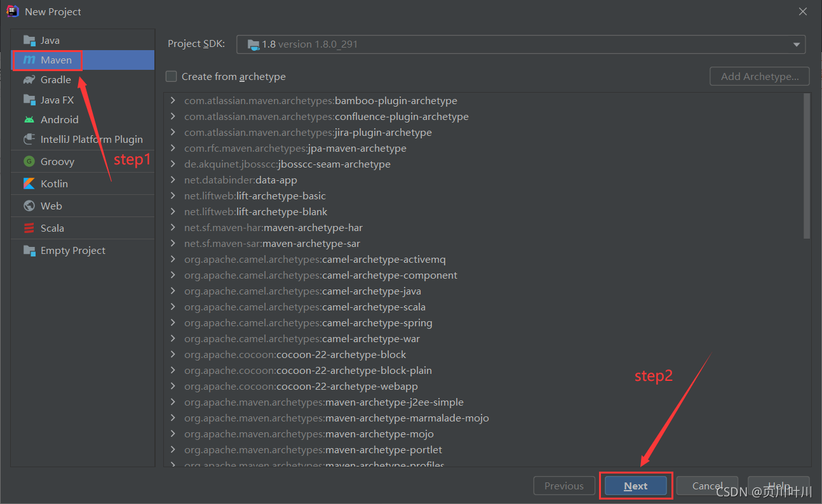The image size is (822, 504).
Task: Choose Gradle project type
Action: coord(83,79)
